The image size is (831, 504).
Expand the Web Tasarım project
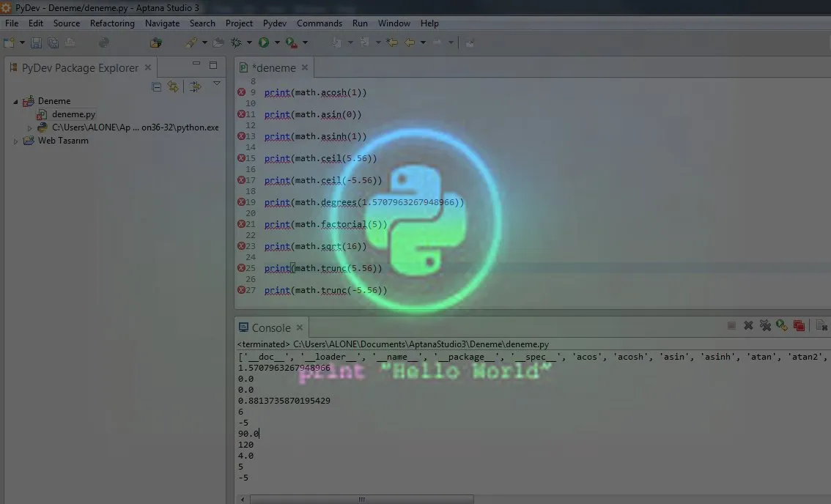click(x=15, y=141)
